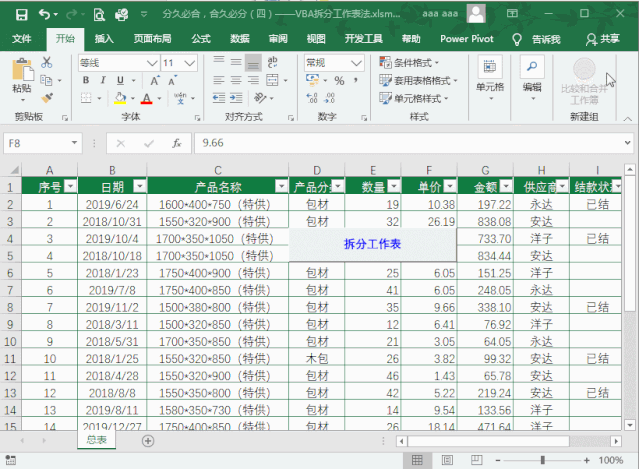Open 套用表格格式 table styles
Screen dimensions: 639x469
click(418, 81)
